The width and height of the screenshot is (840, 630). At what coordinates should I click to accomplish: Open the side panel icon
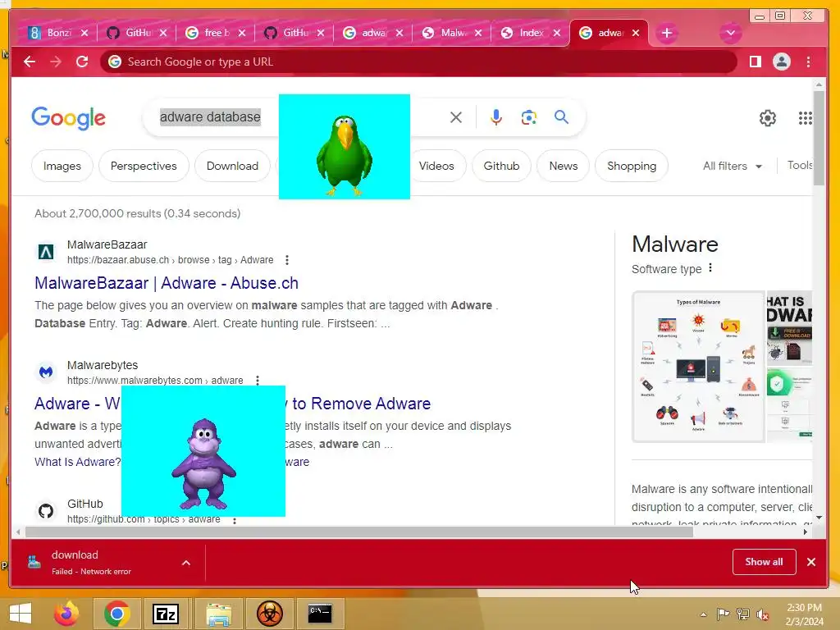pyautogui.click(x=756, y=62)
